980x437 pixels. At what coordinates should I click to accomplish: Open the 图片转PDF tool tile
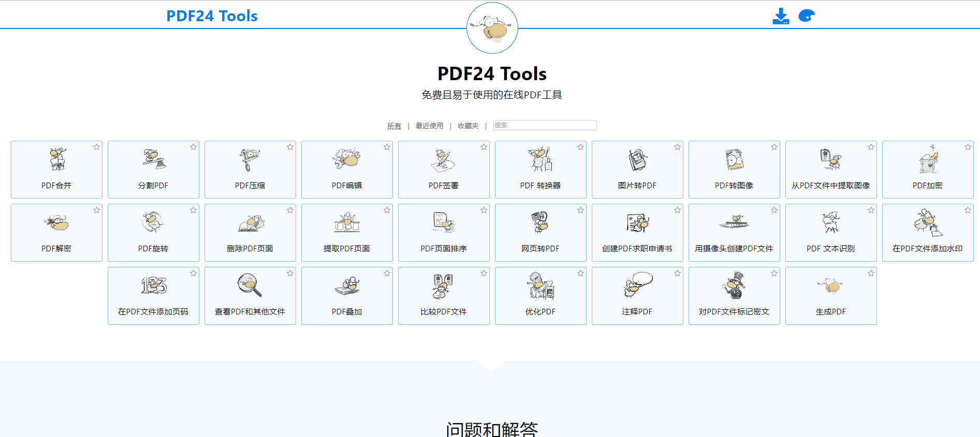click(637, 170)
